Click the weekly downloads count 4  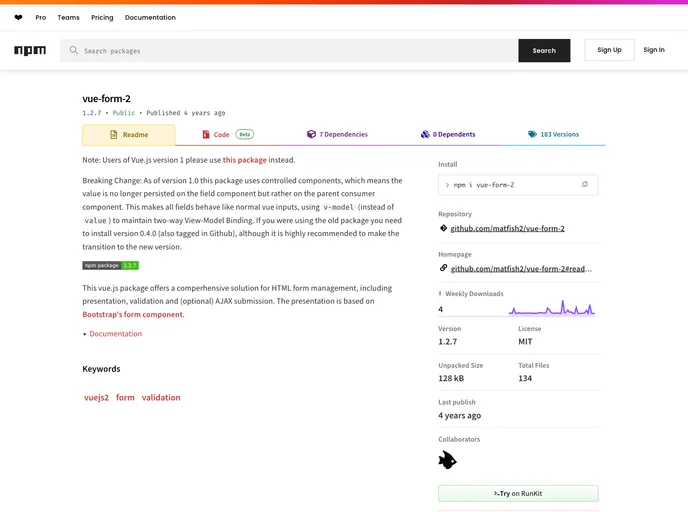pyautogui.click(x=441, y=309)
